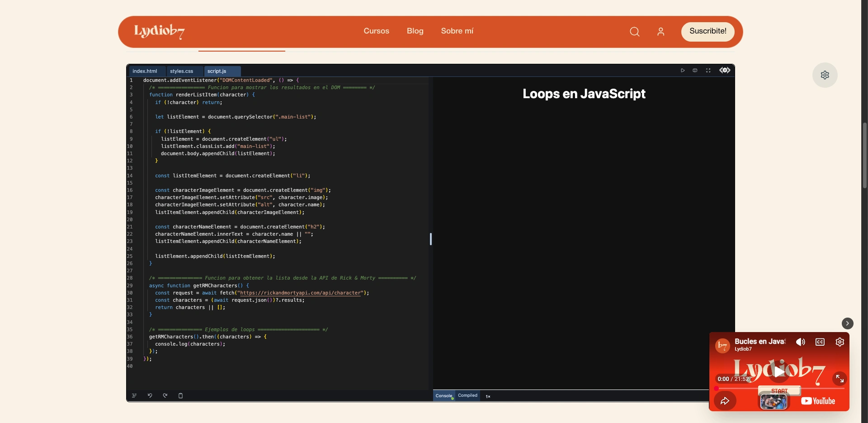Run code with the editor play icon
The width and height of the screenshot is (868, 423).
coord(683,70)
